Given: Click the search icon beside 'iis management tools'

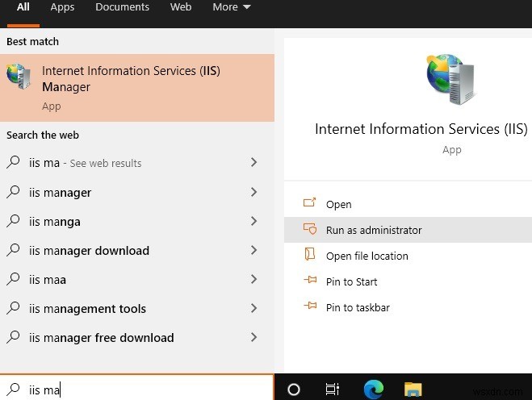Looking at the screenshot, I should point(13,308).
